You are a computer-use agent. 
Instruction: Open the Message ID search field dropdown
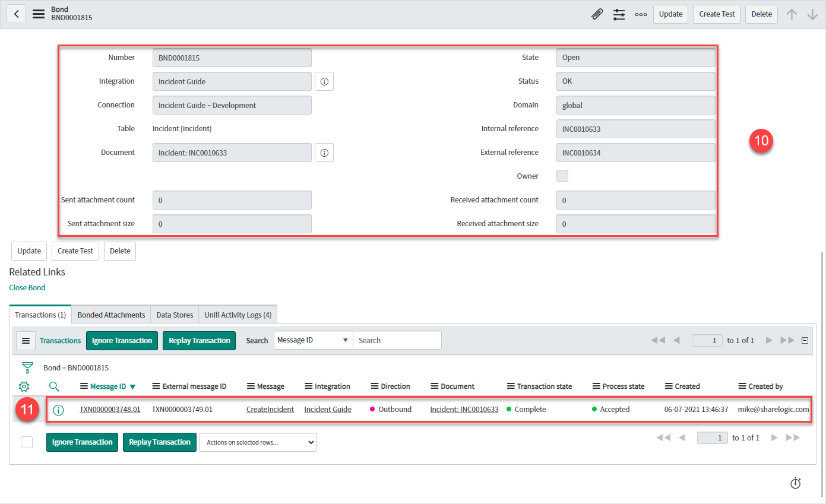coord(313,340)
